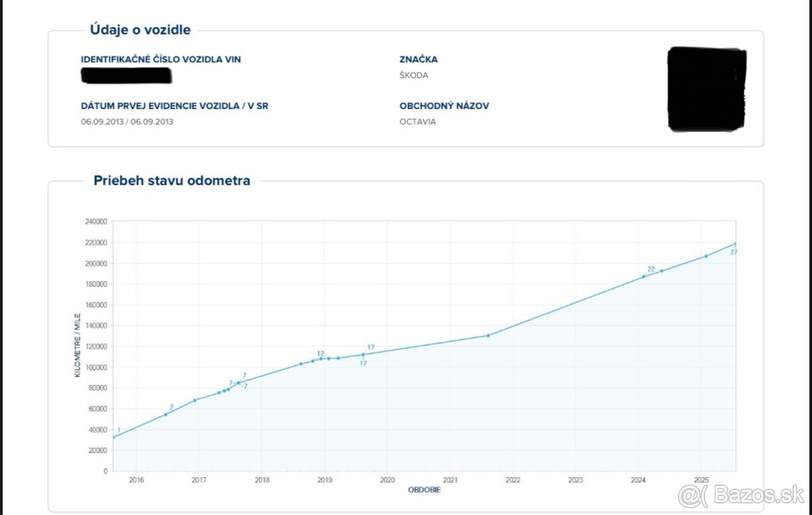Click the 2020 label on the x-axis
This screenshot has height=515, width=812.
387,480
